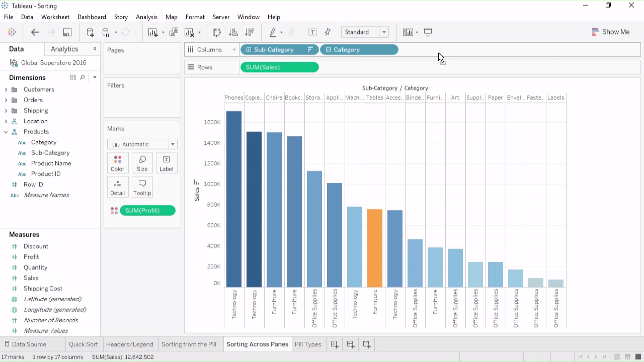Toggle the sort icon on Sales axis
The width and height of the screenshot is (644, 362).
(196, 182)
